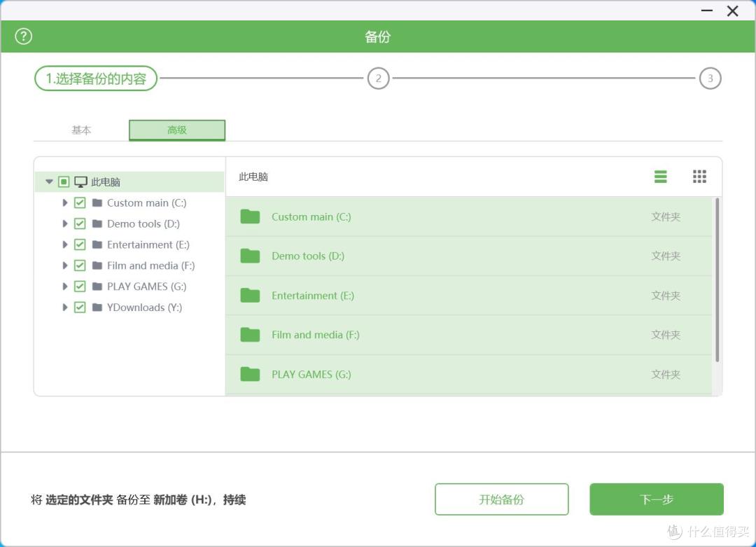Switch to grid view icon
756x547 pixels.
[x=699, y=176]
